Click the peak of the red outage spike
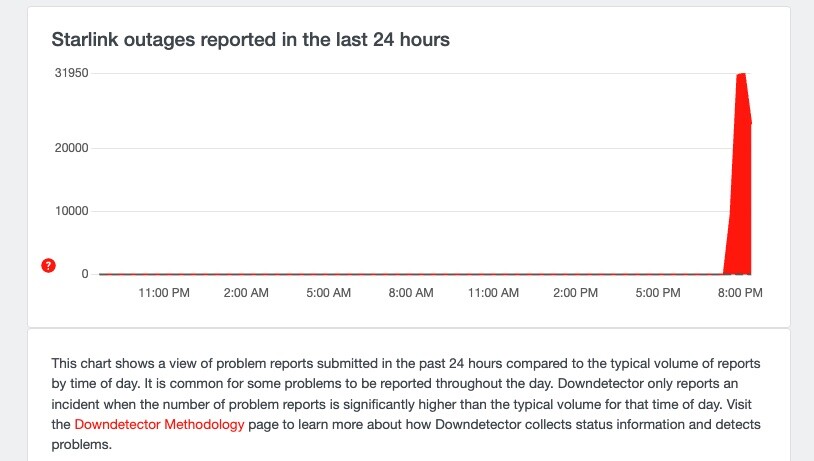 pos(741,75)
